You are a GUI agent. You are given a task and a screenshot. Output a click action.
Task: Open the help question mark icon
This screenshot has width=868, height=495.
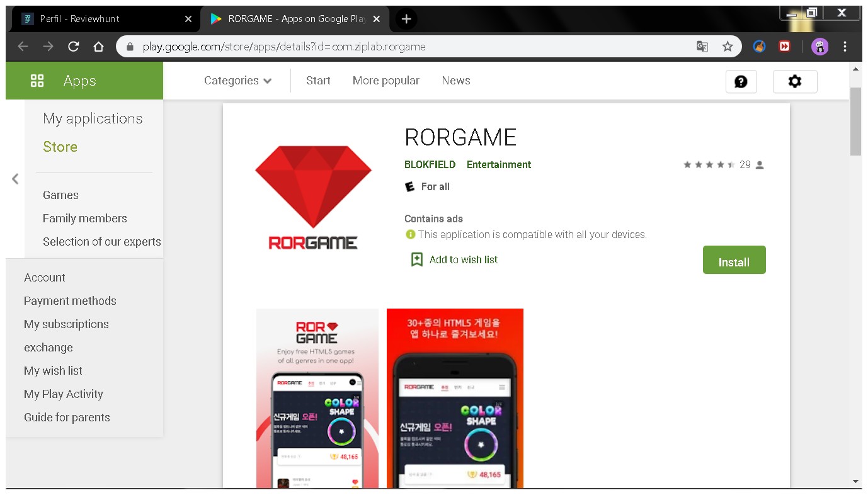(741, 81)
